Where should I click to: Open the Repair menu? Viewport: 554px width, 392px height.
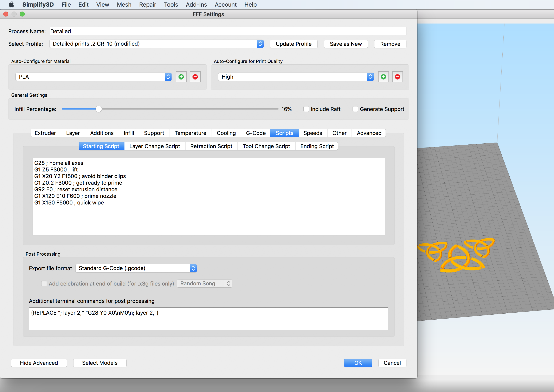click(x=148, y=5)
